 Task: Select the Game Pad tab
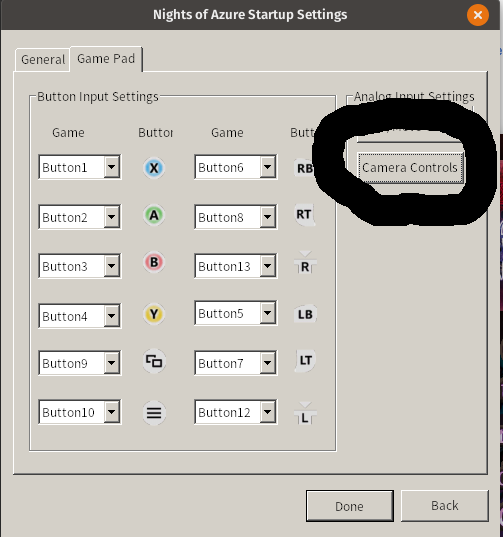(106, 59)
